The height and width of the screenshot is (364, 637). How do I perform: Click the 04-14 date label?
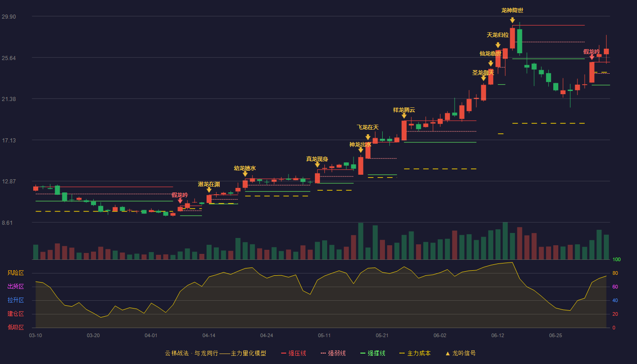point(209,335)
